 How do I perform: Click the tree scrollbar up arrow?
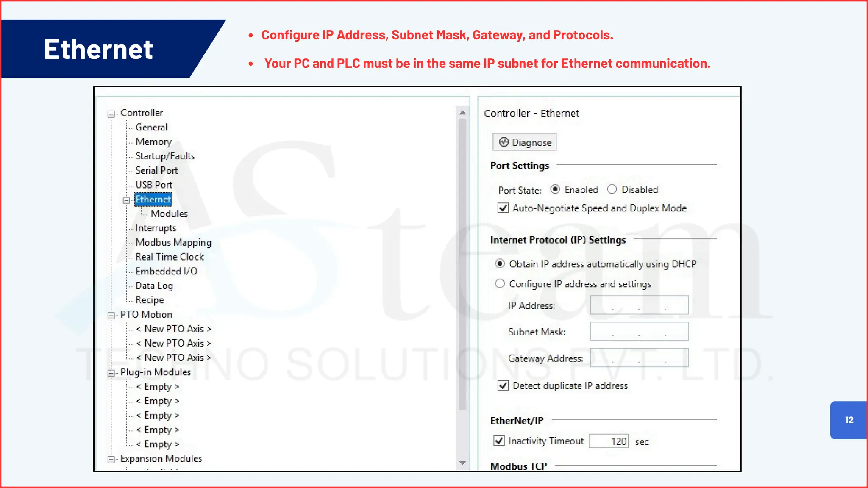click(463, 113)
